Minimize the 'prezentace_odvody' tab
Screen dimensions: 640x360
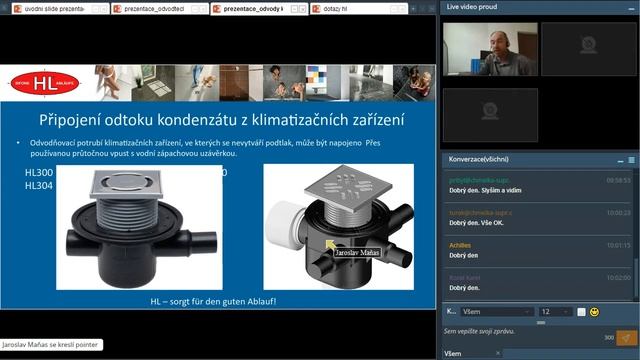click(x=294, y=9)
